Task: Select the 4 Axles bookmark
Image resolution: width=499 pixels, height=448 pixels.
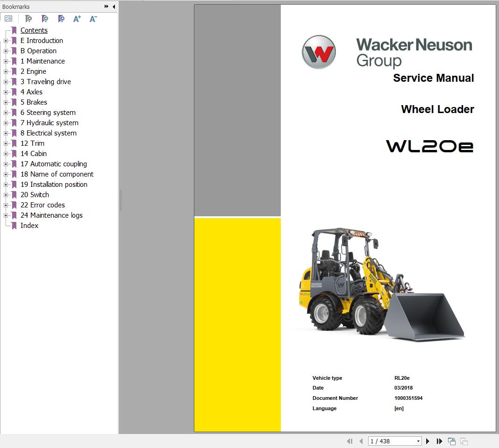Action: 31,92
